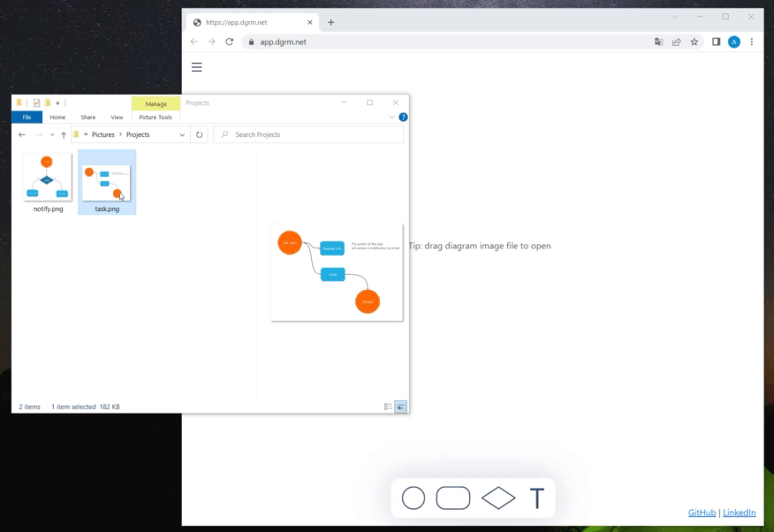Select the app.dgrm.net browser tab
Viewport: 774px width, 532px height.
[x=253, y=22]
